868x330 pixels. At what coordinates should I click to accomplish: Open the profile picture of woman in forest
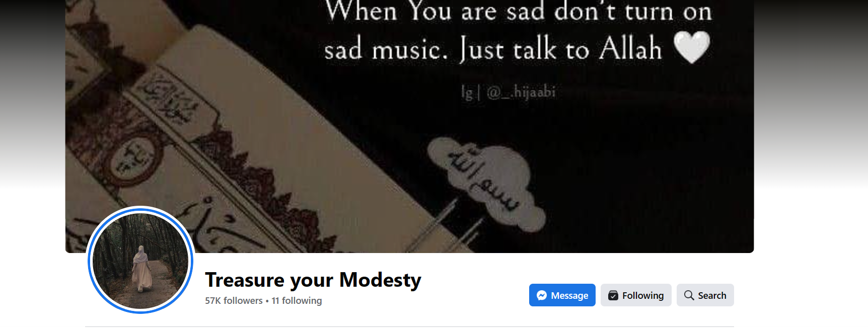140,261
